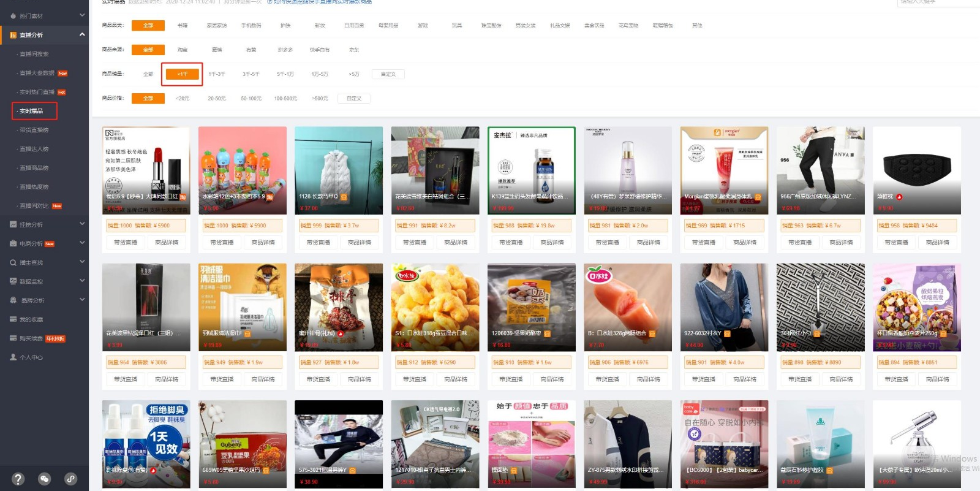980x491 pixels.
Task: Click 销量:999 stats on 马甲 card
Action: point(339,226)
